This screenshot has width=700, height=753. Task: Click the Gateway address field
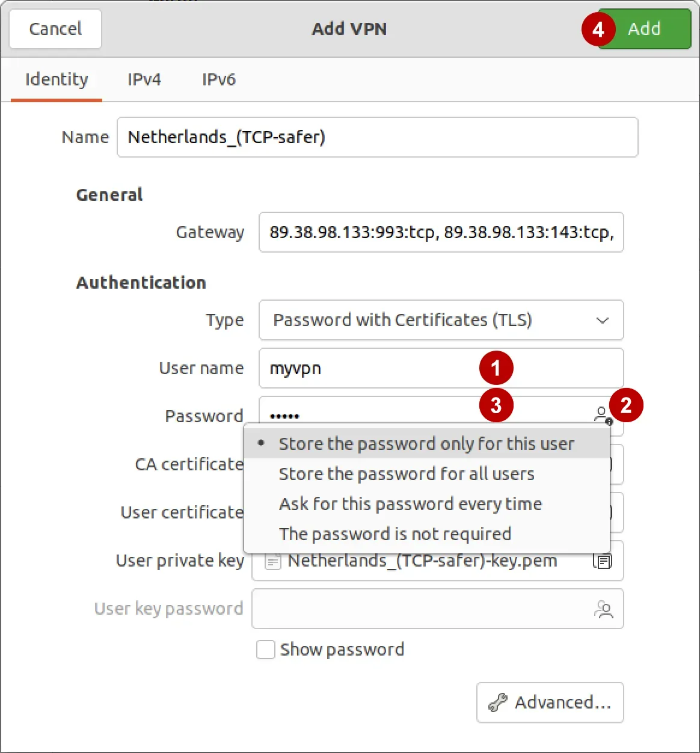[441, 233]
